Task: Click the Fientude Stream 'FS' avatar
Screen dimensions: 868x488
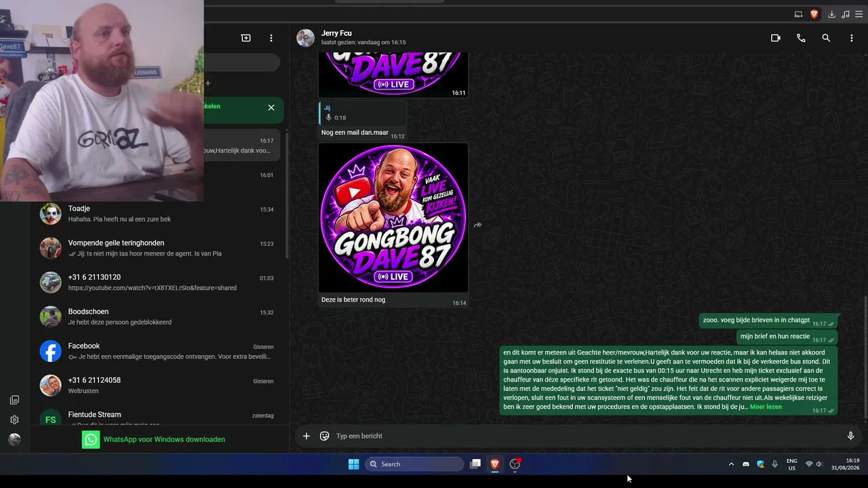Action: click(50, 418)
